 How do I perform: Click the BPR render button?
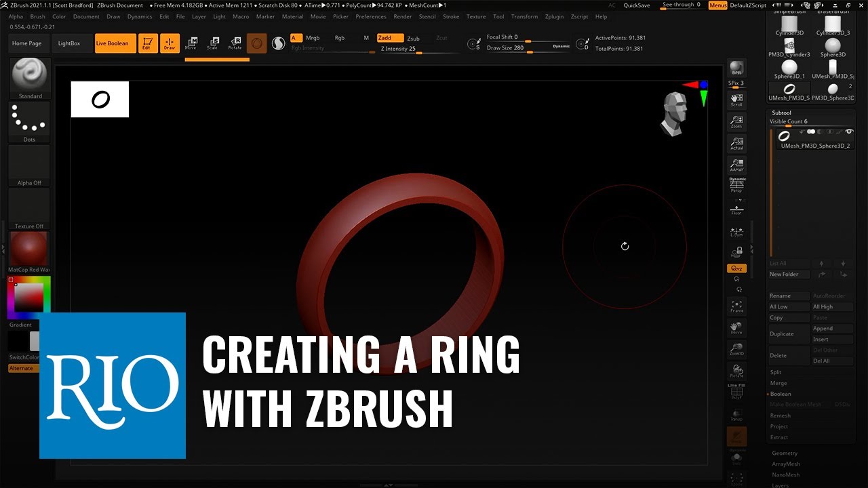click(x=736, y=68)
